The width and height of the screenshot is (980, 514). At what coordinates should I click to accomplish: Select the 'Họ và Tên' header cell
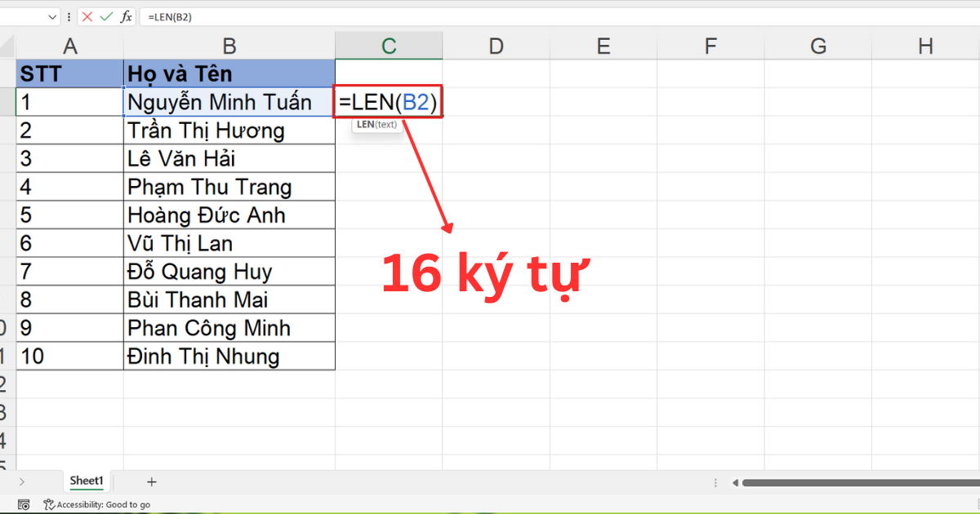pyautogui.click(x=229, y=73)
